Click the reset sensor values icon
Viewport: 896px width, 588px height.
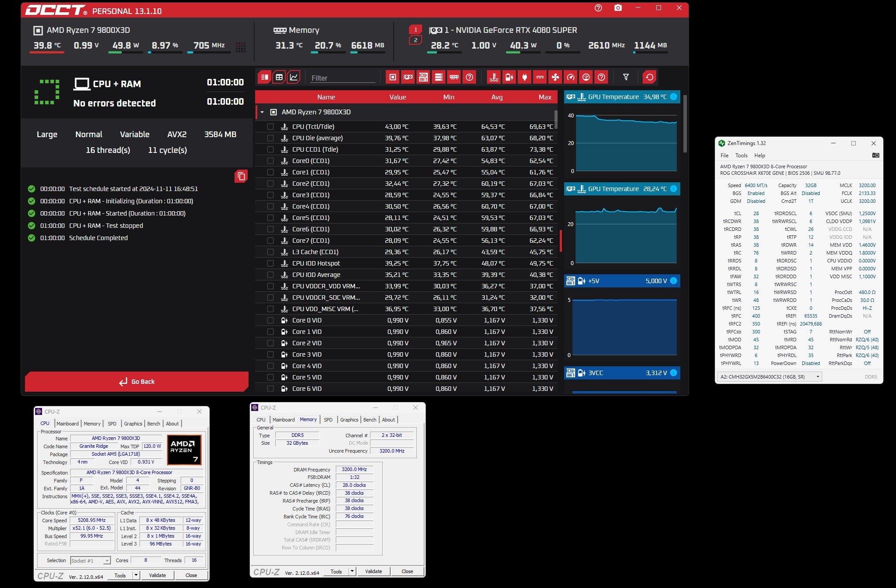[x=649, y=77]
